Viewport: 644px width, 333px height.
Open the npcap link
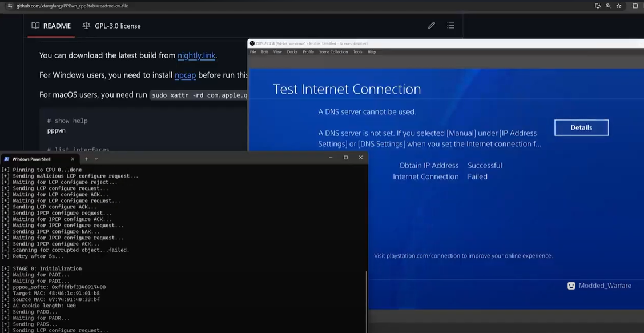(185, 75)
